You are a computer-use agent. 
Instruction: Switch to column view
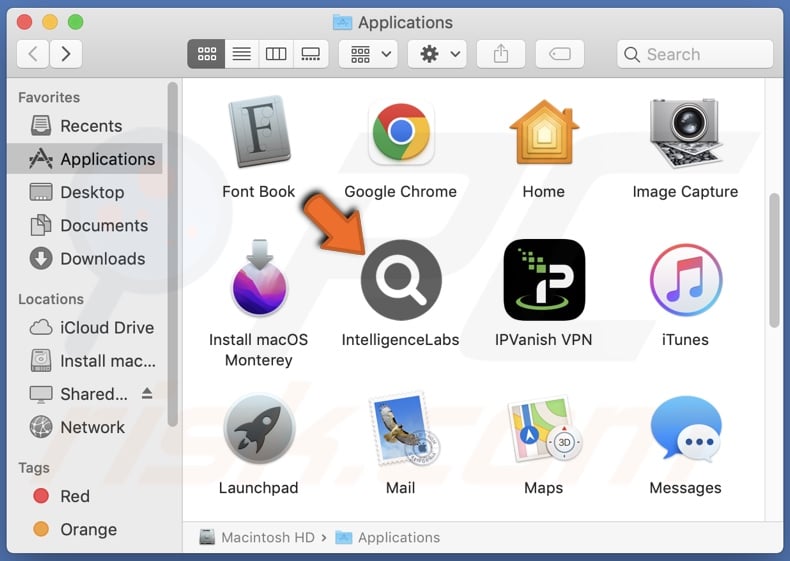(276, 54)
